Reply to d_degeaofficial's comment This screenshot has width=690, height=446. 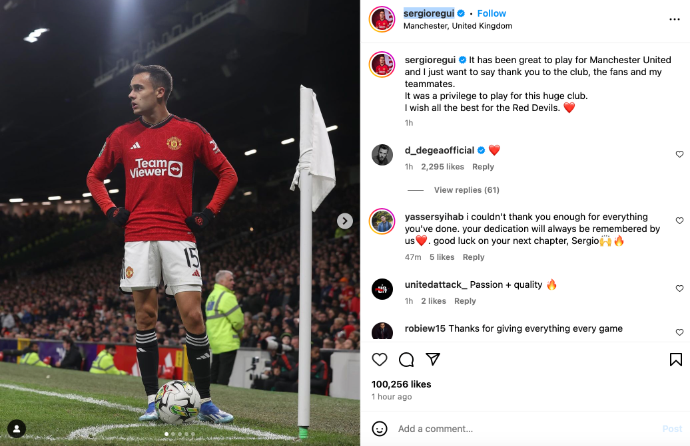pyautogui.click(x=483, y=167)
